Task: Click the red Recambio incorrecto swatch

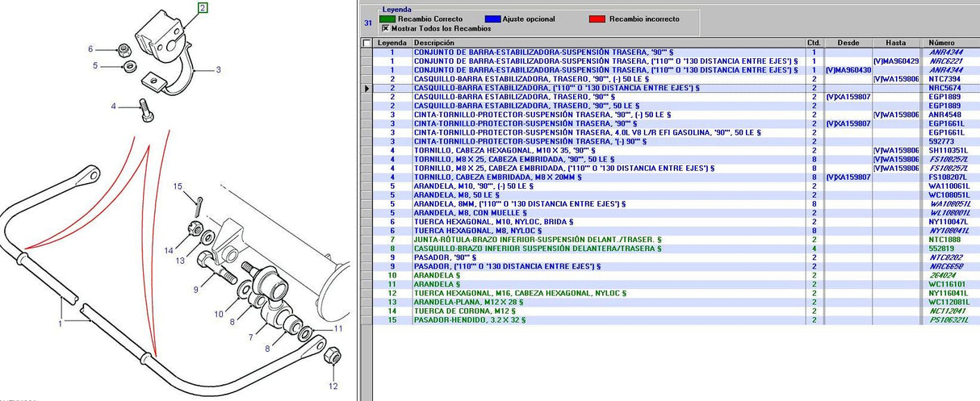Action: click(x=598, y=19)
